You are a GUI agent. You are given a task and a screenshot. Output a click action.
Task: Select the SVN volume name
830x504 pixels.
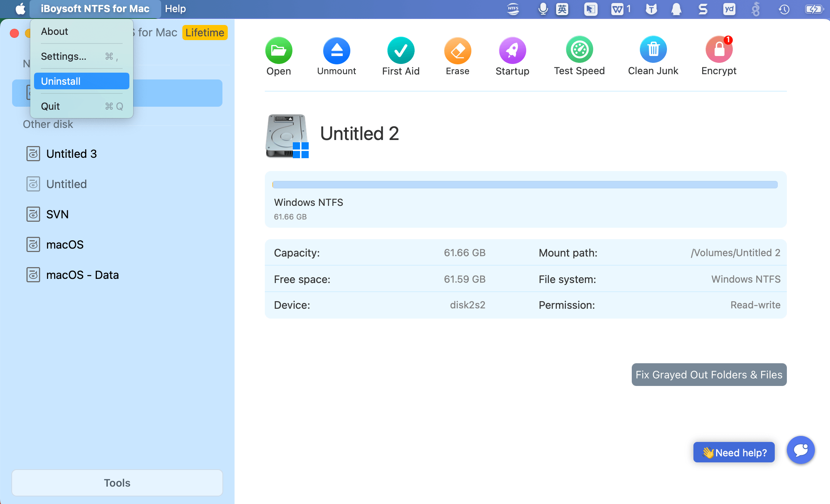click(x=58, y=214)
